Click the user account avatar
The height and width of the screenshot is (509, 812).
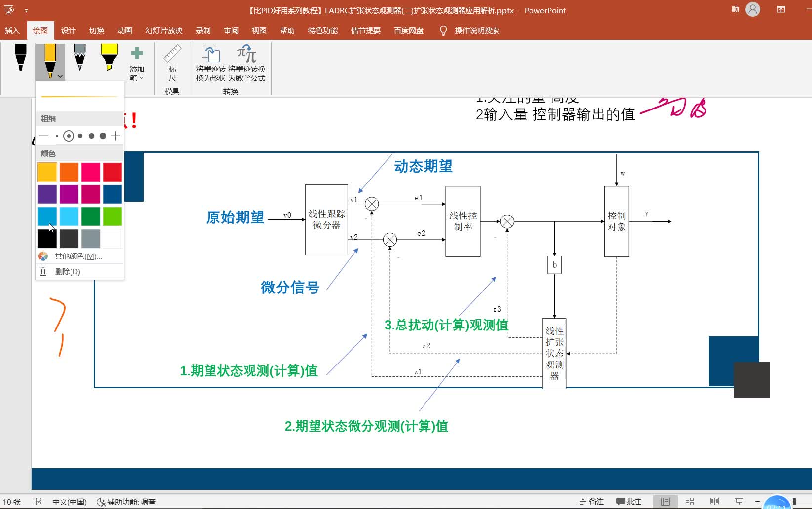click(753, 9)
